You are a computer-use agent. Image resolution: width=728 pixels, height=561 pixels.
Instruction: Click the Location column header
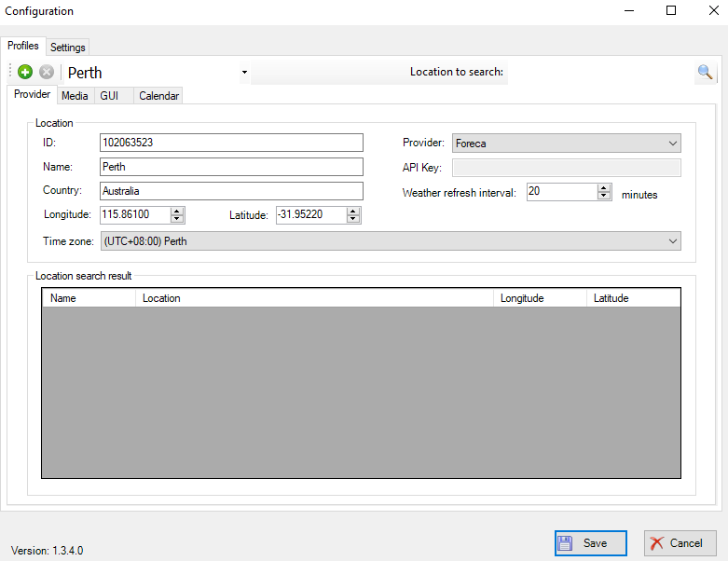click(314, 298)
